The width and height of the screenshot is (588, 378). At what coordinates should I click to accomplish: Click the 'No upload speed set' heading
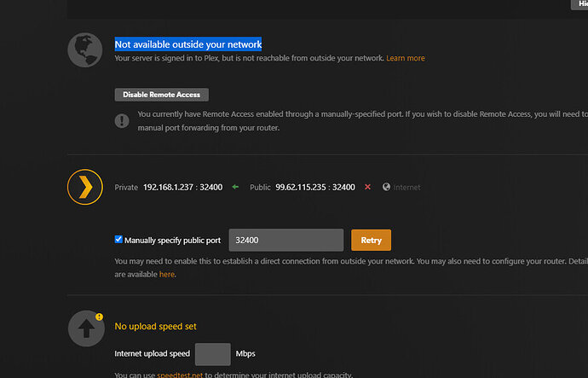155,327
